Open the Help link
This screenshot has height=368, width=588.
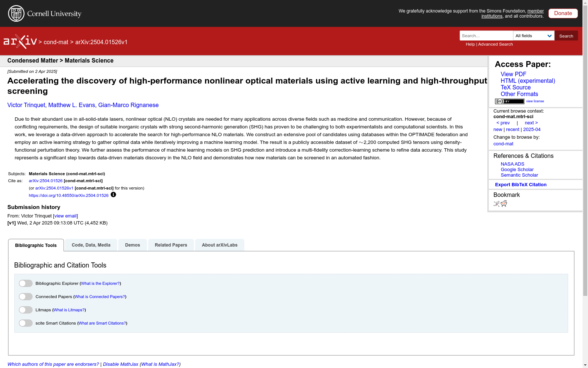tap(470, 44)
